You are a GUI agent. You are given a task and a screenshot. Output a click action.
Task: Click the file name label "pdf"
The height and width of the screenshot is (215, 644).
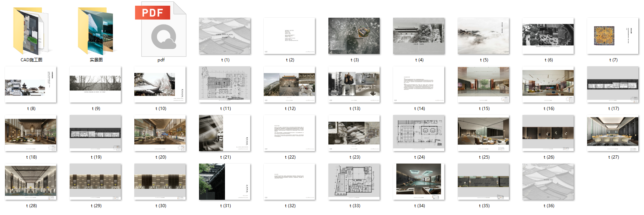point(161,60)
